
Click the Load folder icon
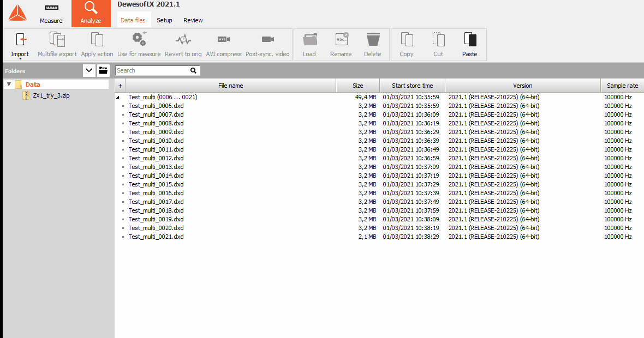pyautogui.click(x=309, y=39)
